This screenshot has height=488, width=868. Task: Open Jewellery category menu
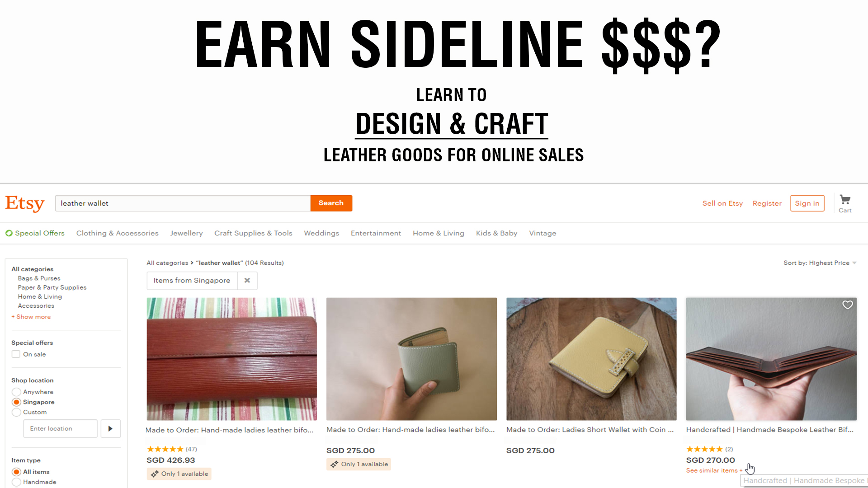pyautogui.click(x=186, y=233)
